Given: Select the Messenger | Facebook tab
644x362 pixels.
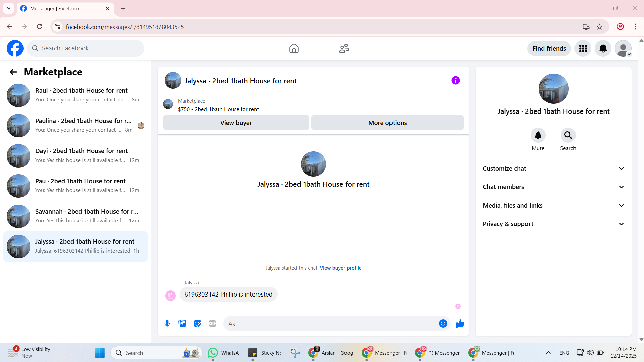Looking at the screenshot, I should point(65,9).
